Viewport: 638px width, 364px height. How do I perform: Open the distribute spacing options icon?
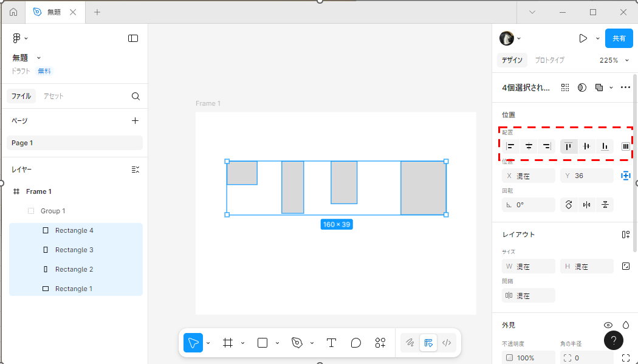point(626,146)
